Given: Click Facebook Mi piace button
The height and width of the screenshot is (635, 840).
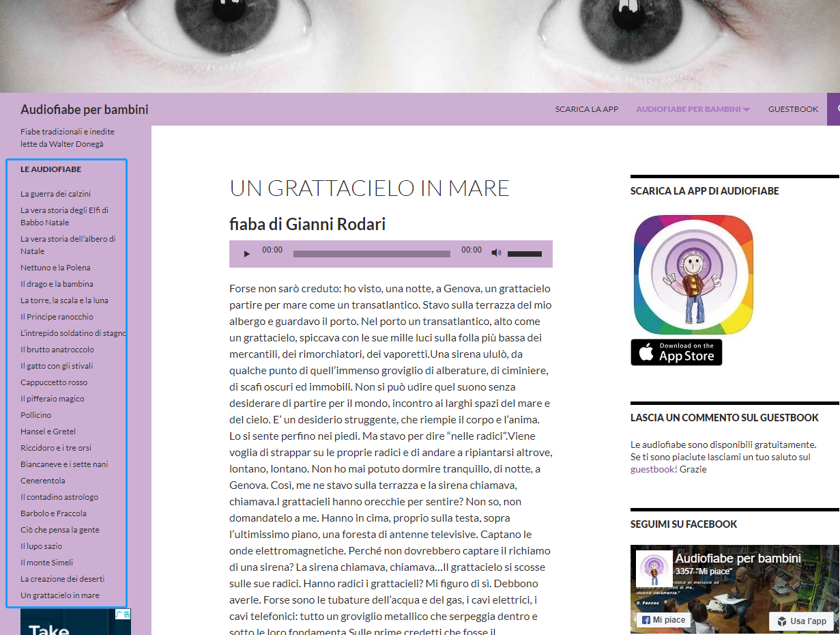Looking at the screenshot, I should 663,620.
